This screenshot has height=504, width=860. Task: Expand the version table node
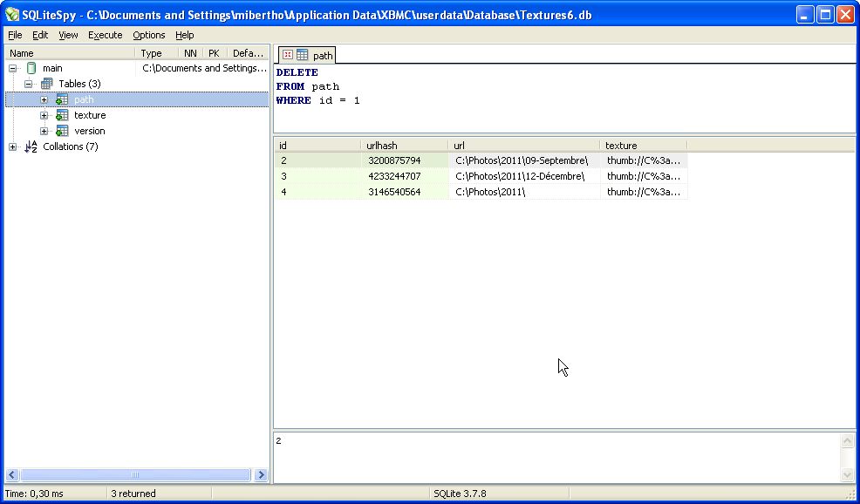point(44,131)
